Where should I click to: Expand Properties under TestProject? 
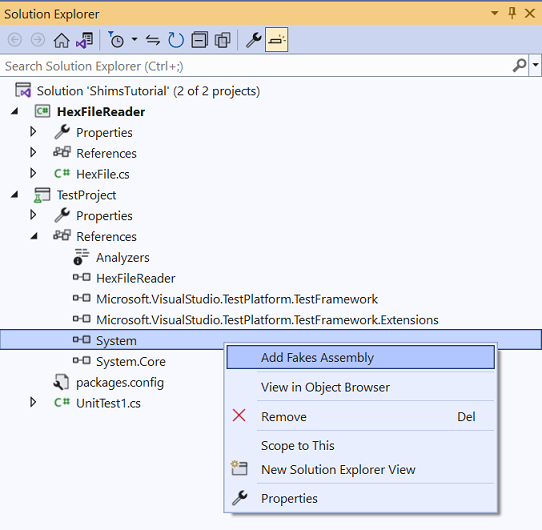tap(33, 215)
